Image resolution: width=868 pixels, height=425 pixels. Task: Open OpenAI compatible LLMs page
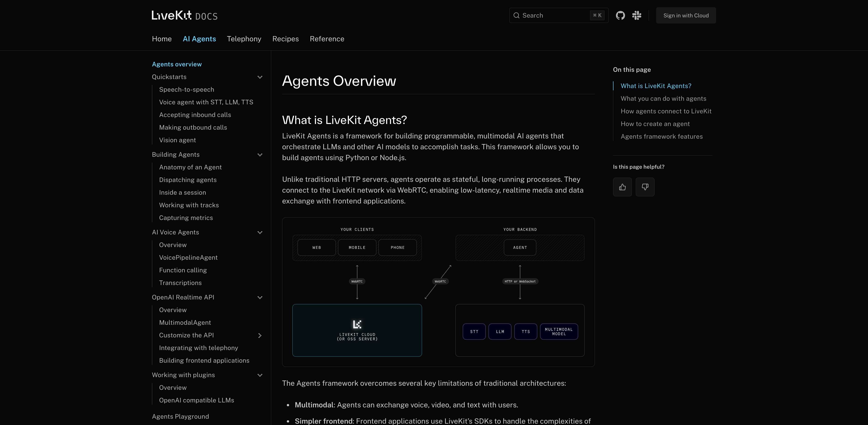click(196, 400)
